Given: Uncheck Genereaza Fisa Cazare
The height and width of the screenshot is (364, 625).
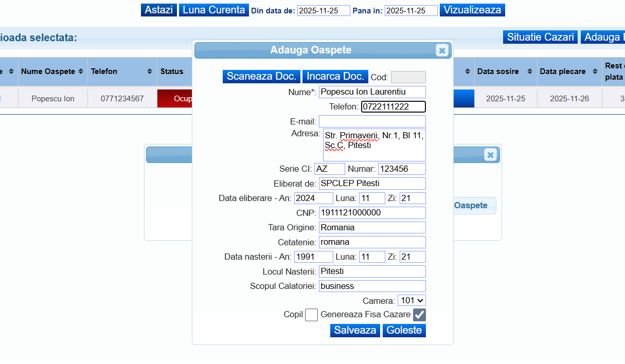Looking at the screenshot, I should click(x=419, y=315).
